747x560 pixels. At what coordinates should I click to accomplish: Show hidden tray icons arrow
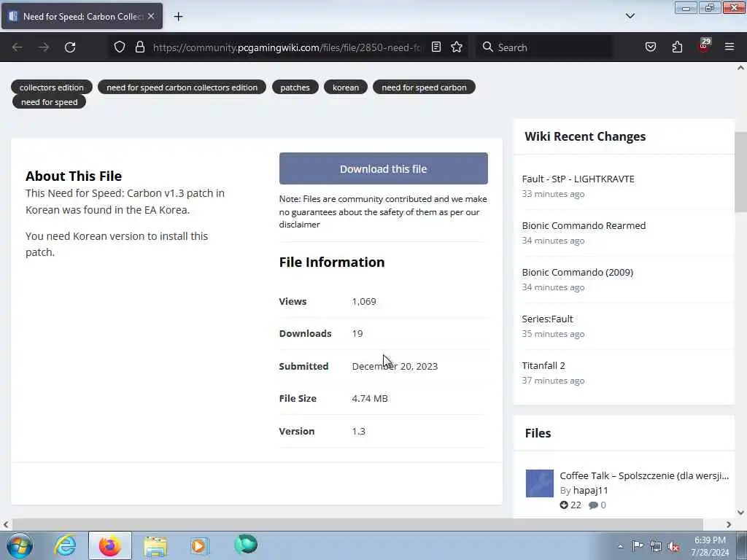point(620,546)
